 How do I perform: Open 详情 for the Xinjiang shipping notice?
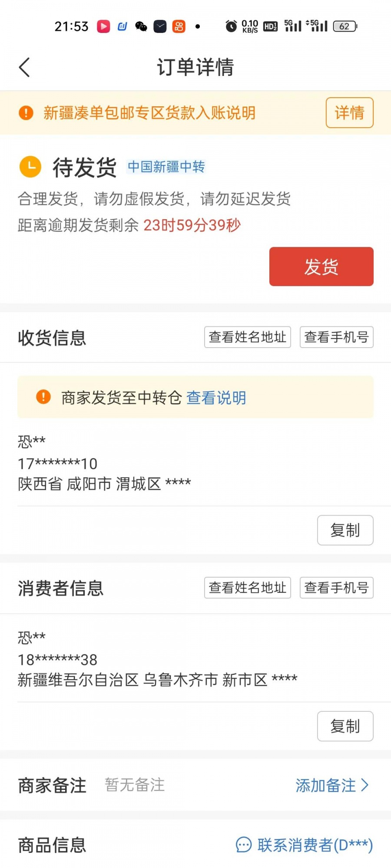(x=350, y=113)
